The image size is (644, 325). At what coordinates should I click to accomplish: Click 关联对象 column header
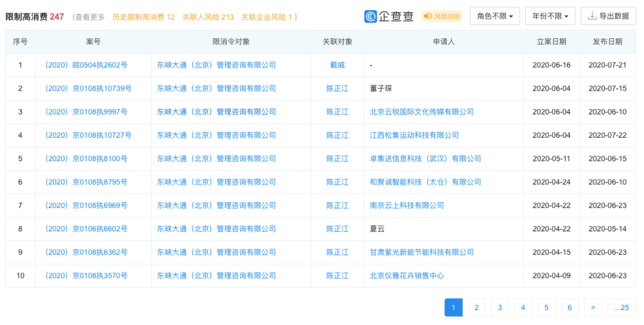point(337,42)
